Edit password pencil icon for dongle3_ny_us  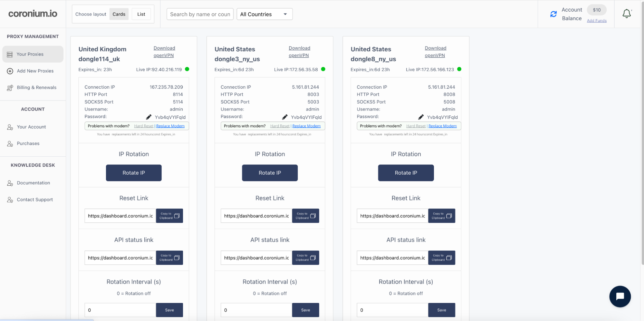pos(285,117)
